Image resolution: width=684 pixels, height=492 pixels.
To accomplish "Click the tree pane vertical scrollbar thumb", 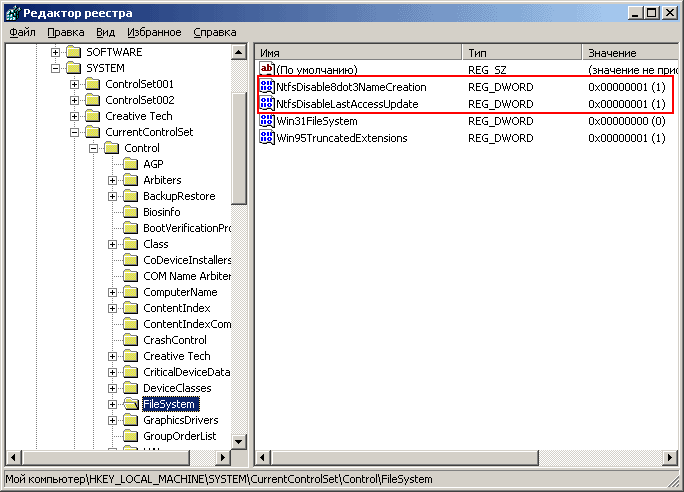I will [x=239, y=149].
